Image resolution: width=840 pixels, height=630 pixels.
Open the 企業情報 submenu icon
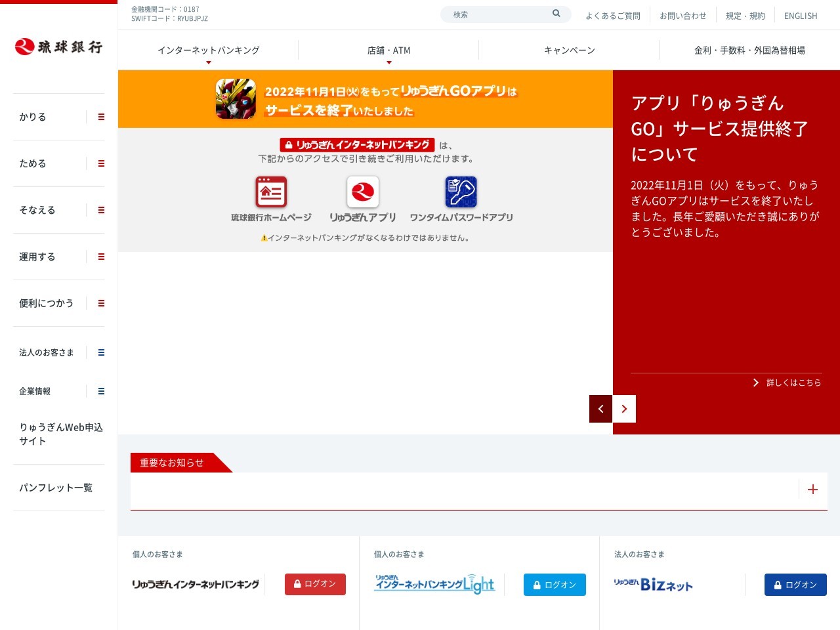[101, 391]
